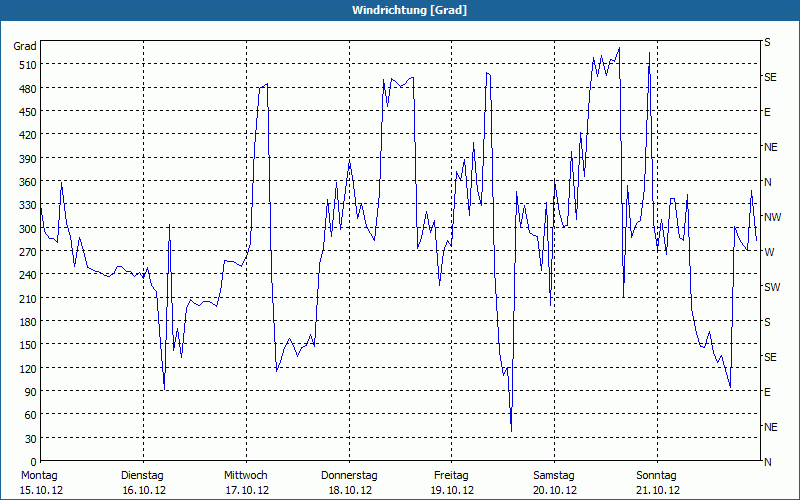Viewport: 800px width, 500px height.
Task: Click the 210 axis value
Action: coord(28,298)
